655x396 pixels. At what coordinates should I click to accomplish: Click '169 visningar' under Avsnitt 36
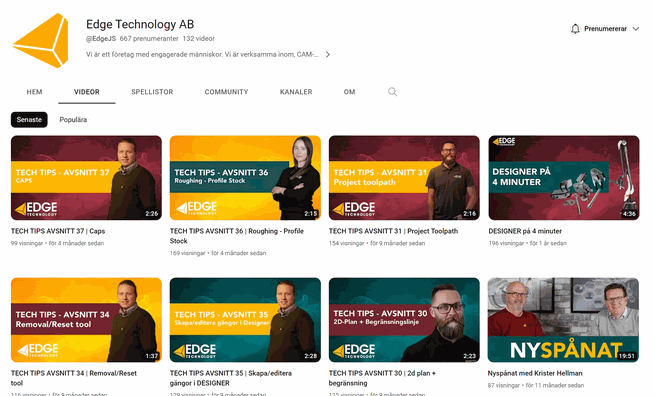pos(187,253)
